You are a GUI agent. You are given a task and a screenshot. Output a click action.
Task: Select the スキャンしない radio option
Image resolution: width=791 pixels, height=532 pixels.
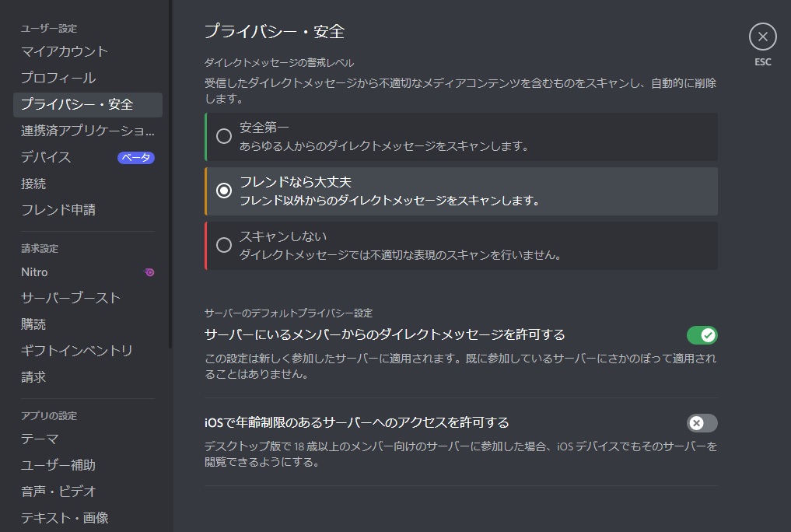pos(224,245)
